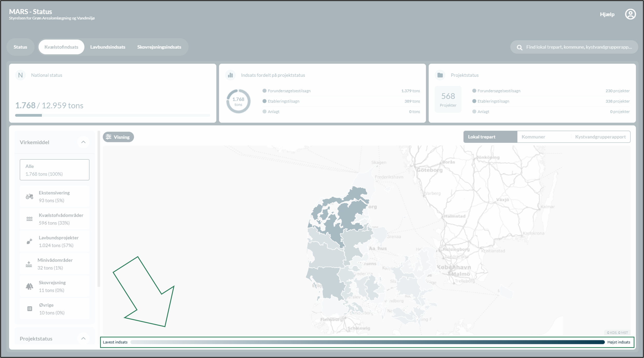Click the MARS - Status title
This screenshot has height=358, width=644.
point(30,11)
